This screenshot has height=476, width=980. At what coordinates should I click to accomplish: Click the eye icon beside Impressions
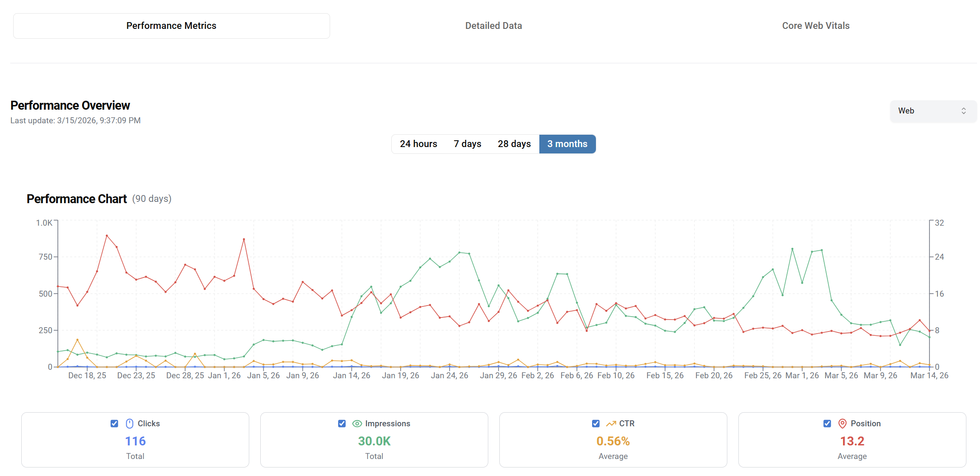pos(357,423)
